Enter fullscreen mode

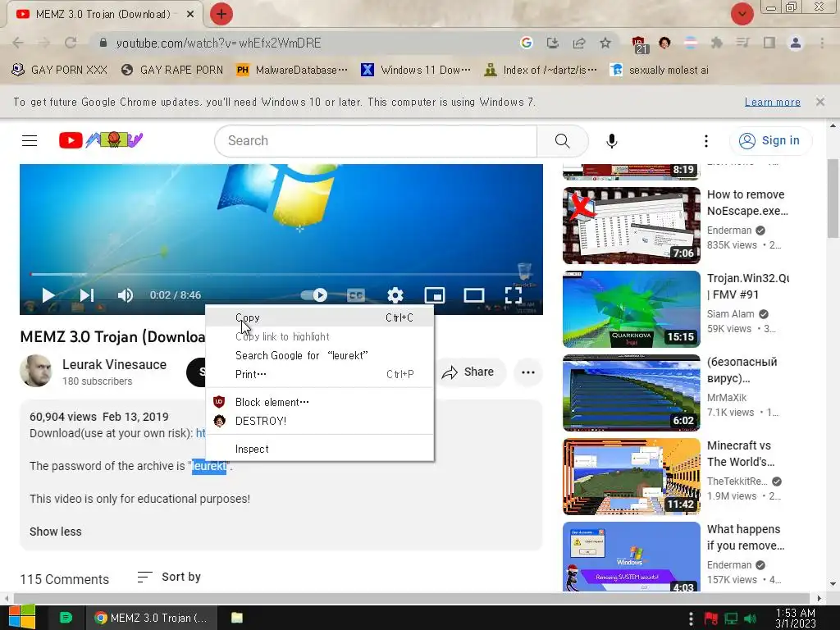coord(514,295)
